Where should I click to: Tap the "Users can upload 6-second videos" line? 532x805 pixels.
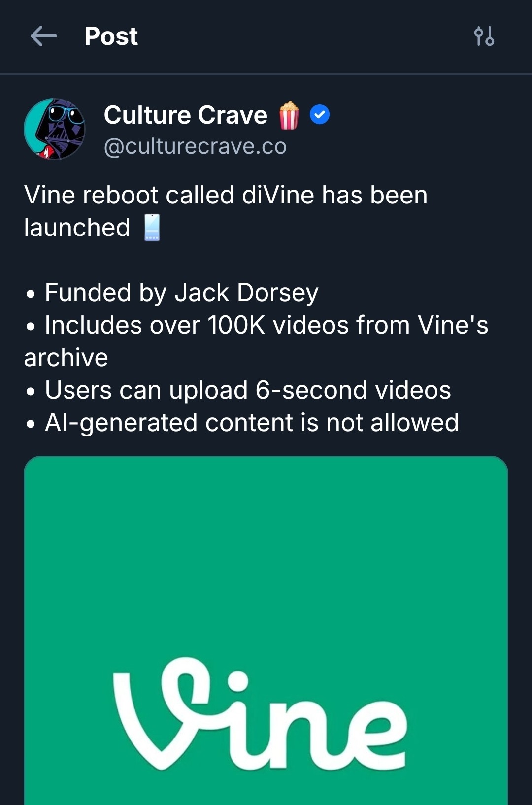247,390
